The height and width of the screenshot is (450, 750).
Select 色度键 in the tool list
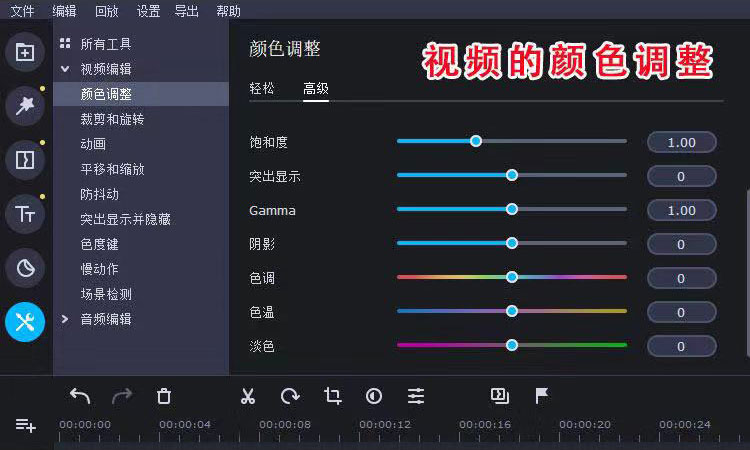99,244
